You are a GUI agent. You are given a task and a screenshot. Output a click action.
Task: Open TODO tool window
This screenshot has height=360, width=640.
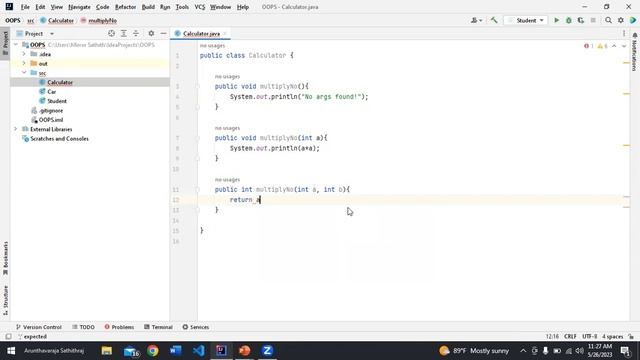tap(84, 327)
